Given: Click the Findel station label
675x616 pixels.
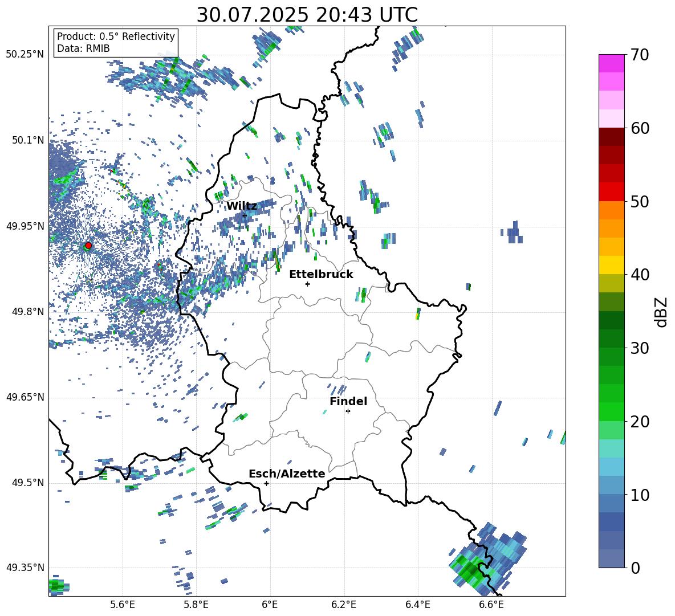Looking at the screenshot, I should point(348,401).
